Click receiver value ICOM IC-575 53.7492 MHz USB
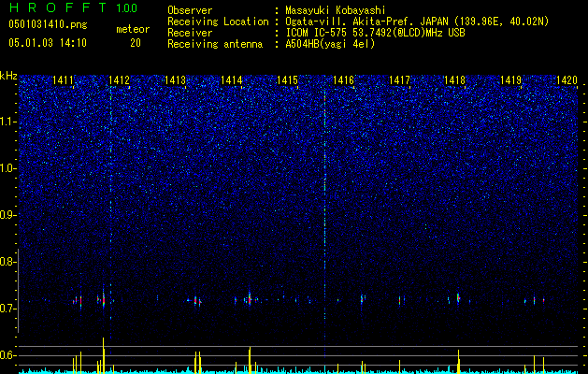588x374 pixels. 375,33
